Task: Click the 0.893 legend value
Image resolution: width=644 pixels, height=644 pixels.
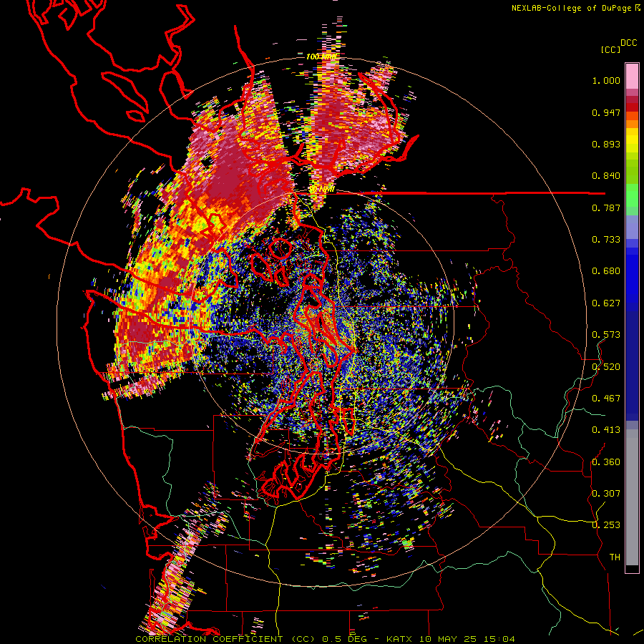Action: (x=606, y=144)
